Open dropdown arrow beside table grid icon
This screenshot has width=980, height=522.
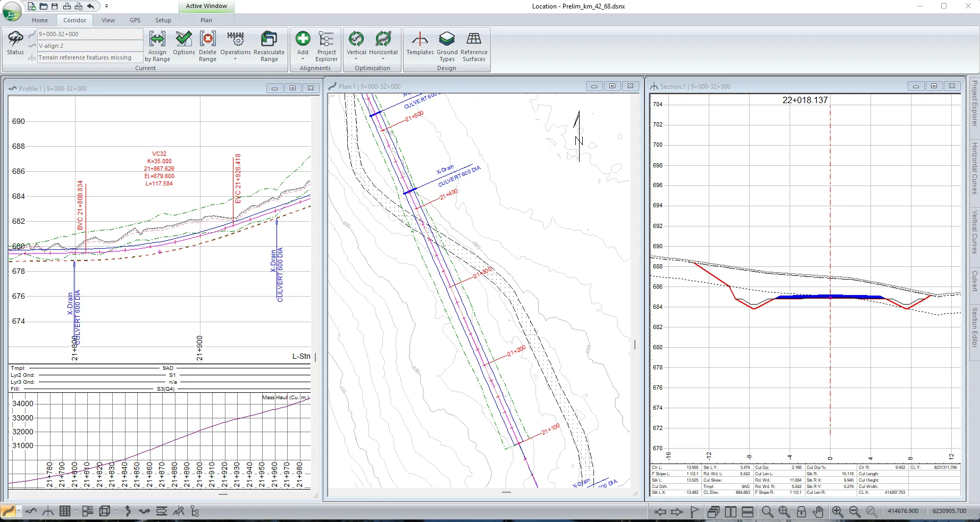tap(75, 511)
